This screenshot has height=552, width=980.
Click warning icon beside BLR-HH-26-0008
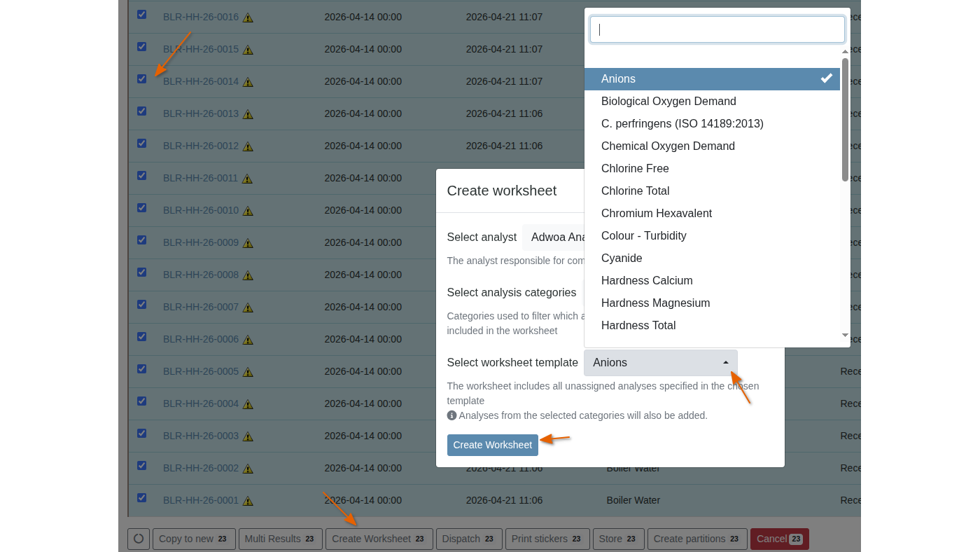pos(248,275)
